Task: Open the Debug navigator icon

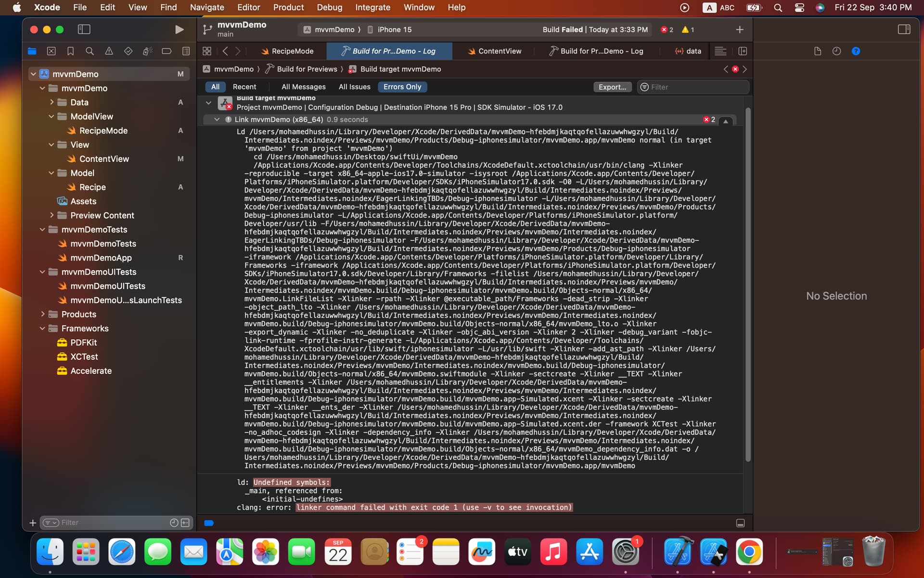Action: (x=147, y=51)
